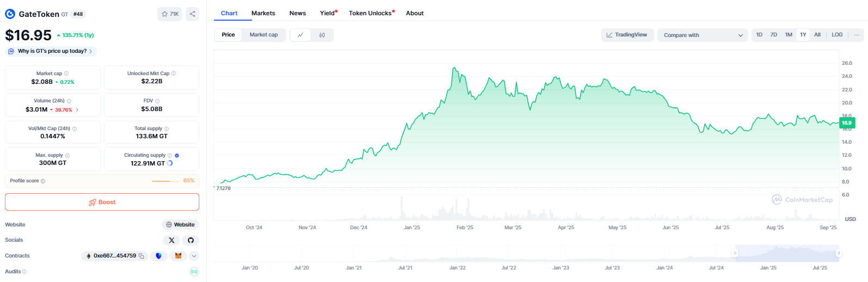This screenshot has width=868, height=282.
Task: Click the 7.1278 starting price label
Action: (x=223, y=188)
